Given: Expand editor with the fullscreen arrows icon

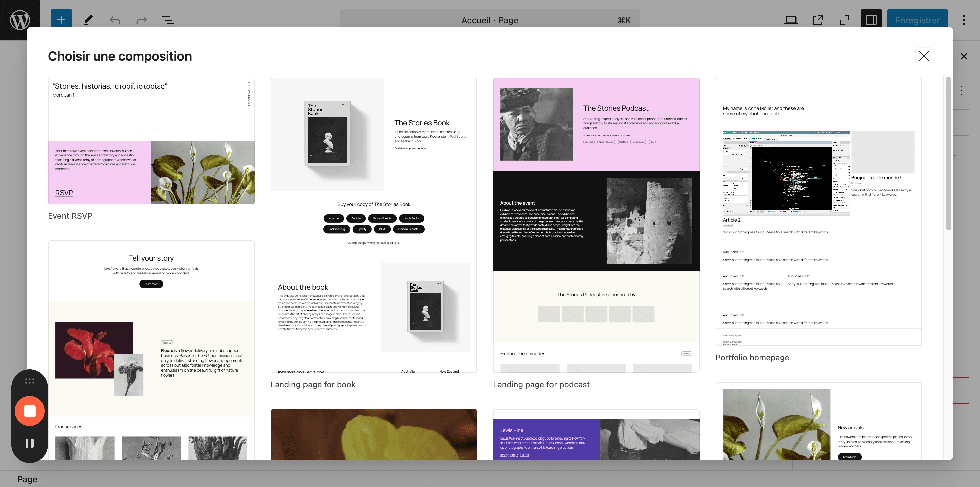Looking at the screenshot, I should pyautogui.click(x=845, y=20).
